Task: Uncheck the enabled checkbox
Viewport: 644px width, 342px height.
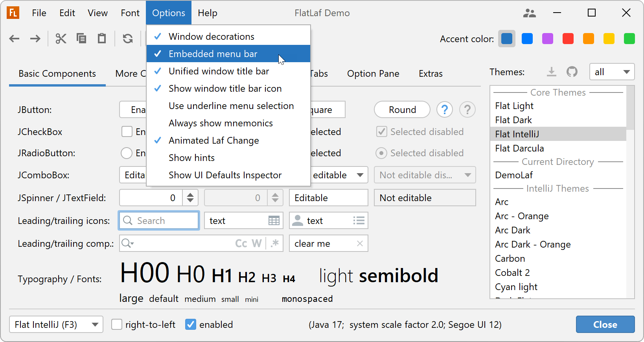Action: (x=191, y=325)
